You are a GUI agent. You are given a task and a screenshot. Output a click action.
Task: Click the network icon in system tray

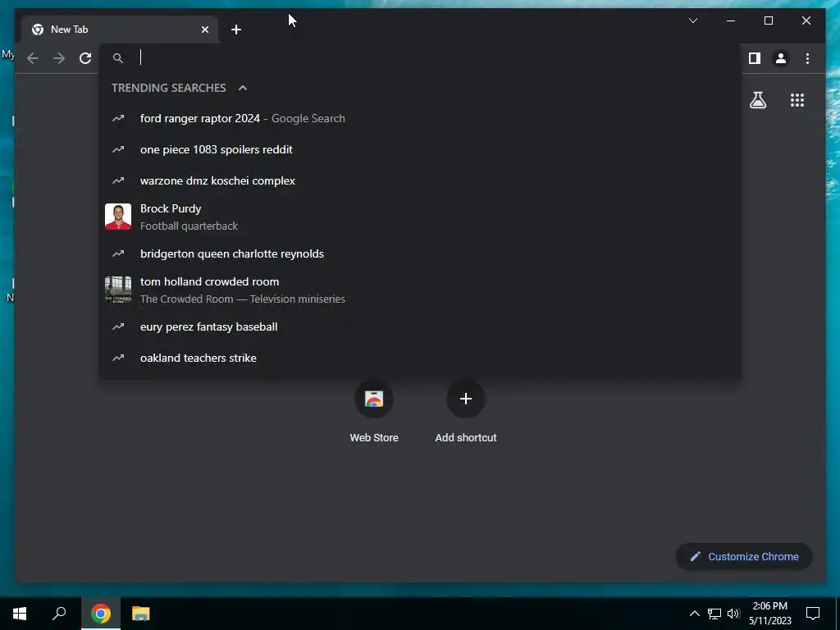pos(714,614)
